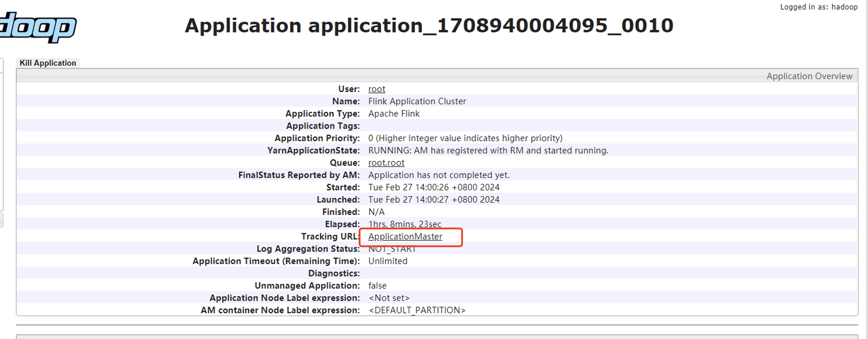This screenshot has width=868, height=339.
Task: Click the Application Overview header bar
Action: 437,76
